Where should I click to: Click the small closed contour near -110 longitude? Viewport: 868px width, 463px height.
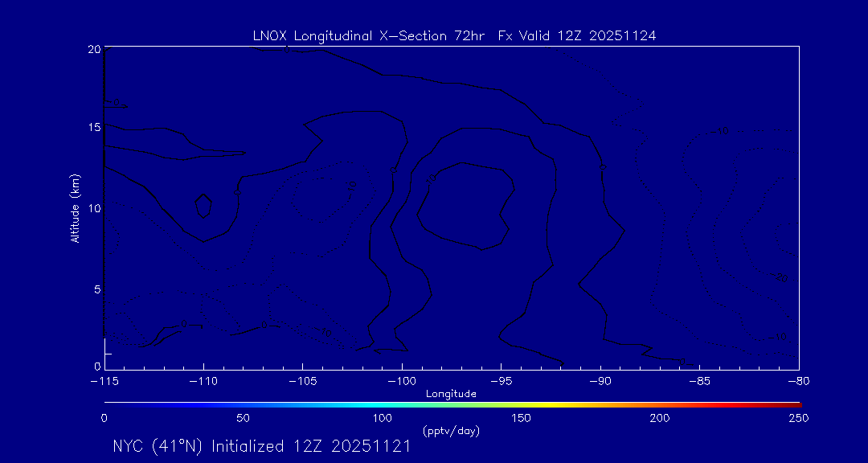pyautogui.click(x=203, y=206)
